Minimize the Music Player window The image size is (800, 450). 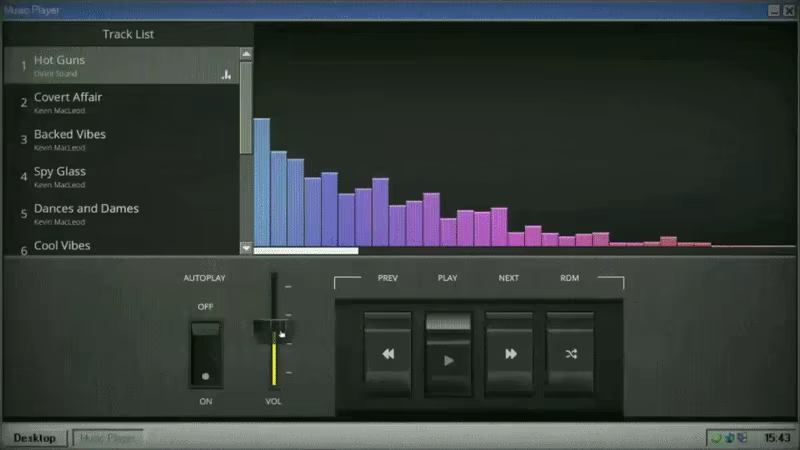pyautogui.click(x=774, y=10)
